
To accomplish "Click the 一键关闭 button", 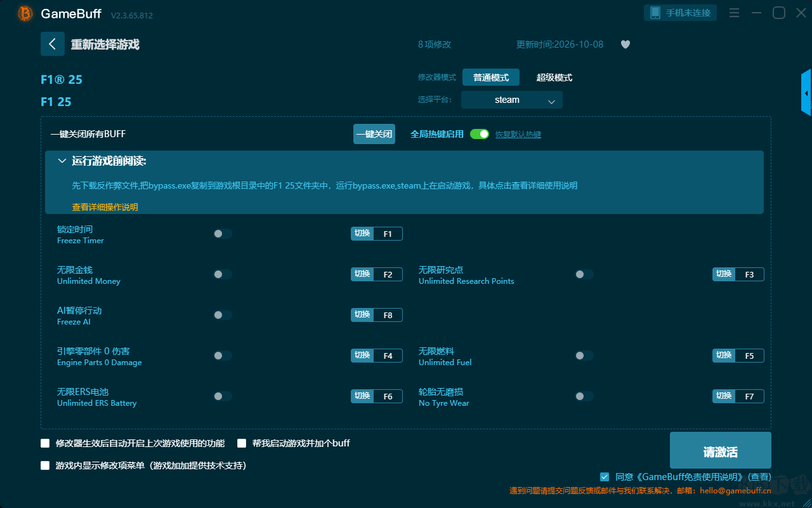I will [x=374, y=134].
